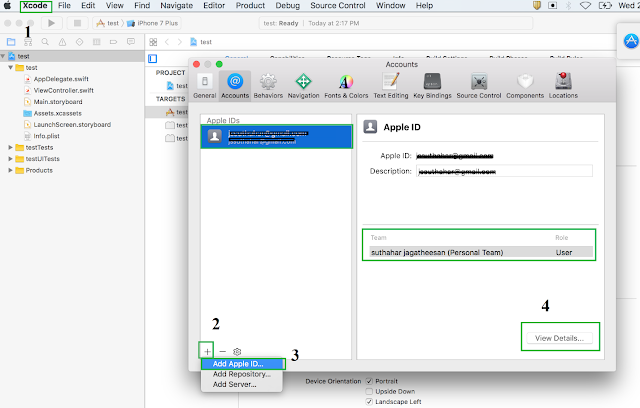Click the View Details button

pos(559,338)
